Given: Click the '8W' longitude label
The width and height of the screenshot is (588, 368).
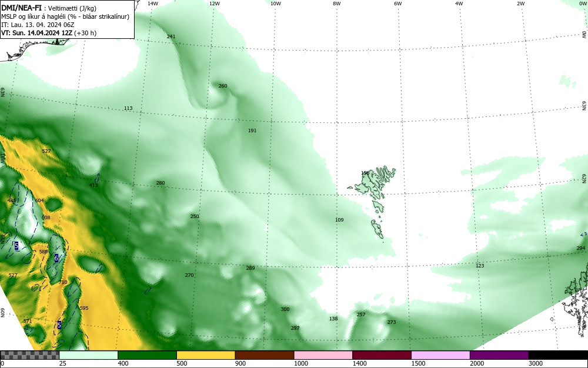Looking at the screenshot, I should tap(337, 4).
